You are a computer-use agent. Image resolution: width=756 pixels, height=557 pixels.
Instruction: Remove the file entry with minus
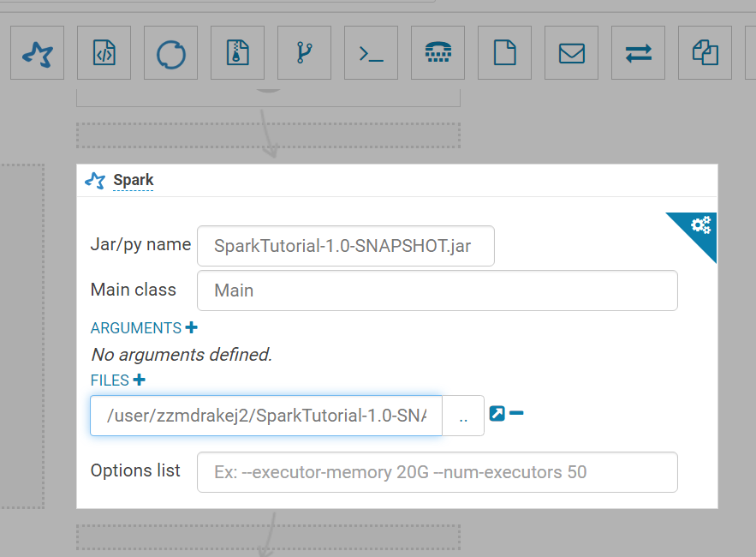coord(516,413)
